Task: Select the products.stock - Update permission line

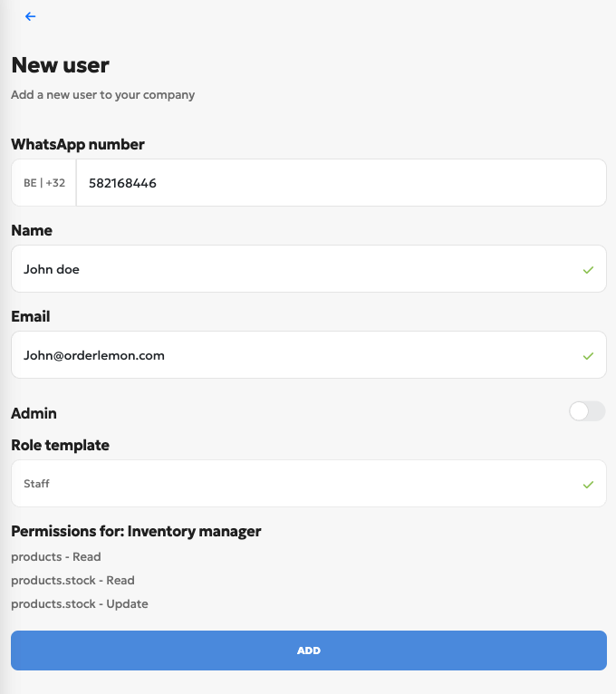Action: [x=80, y=604]
